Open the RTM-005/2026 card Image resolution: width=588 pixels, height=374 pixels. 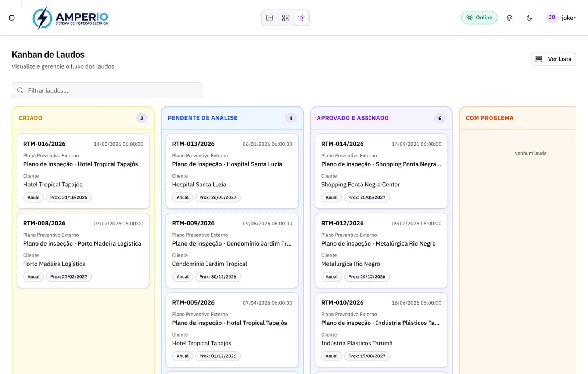pos(232,330)
